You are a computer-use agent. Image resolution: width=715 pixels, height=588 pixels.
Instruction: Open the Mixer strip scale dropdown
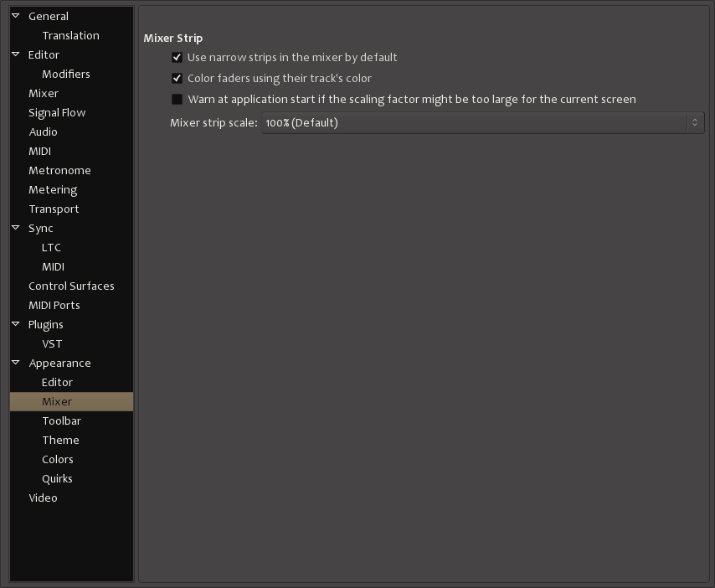(482, 123)
